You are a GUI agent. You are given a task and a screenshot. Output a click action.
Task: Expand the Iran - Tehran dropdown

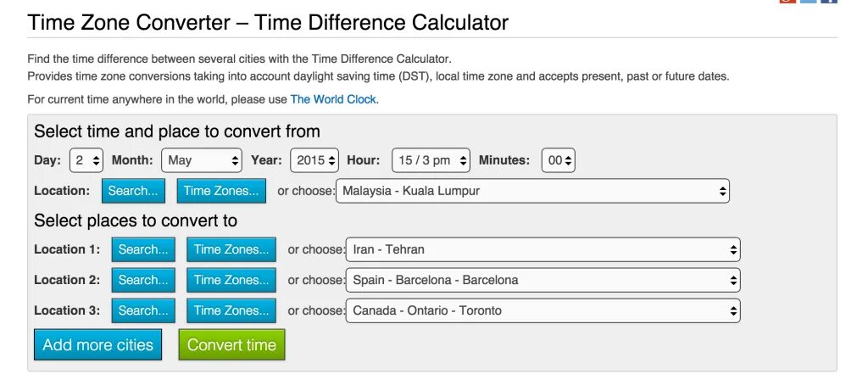pos(542,249)
